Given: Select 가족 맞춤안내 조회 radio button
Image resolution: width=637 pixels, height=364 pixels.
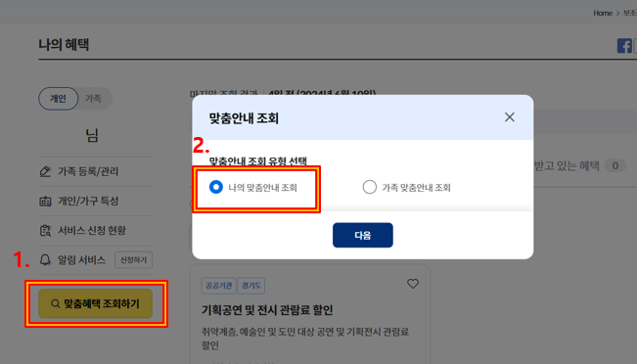Looking at the screenshot, I should [369, 187].
